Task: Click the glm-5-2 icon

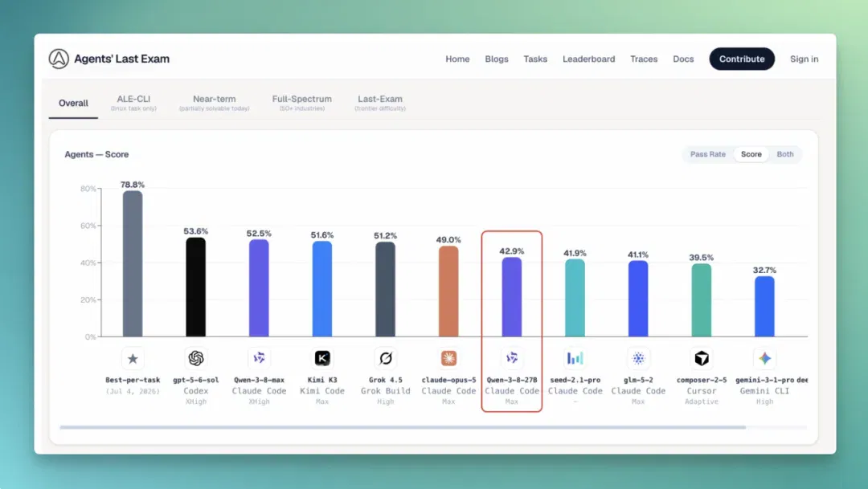Action: tap(638, 358)
